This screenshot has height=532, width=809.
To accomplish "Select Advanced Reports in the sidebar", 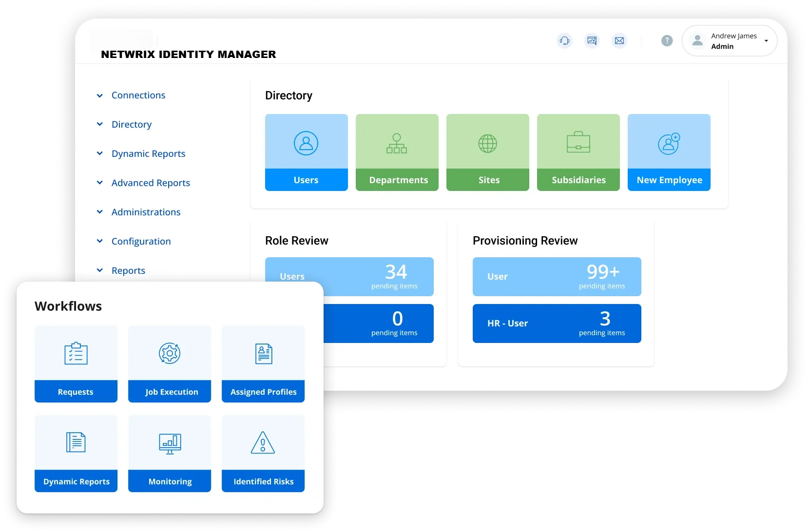I will 151,183.
